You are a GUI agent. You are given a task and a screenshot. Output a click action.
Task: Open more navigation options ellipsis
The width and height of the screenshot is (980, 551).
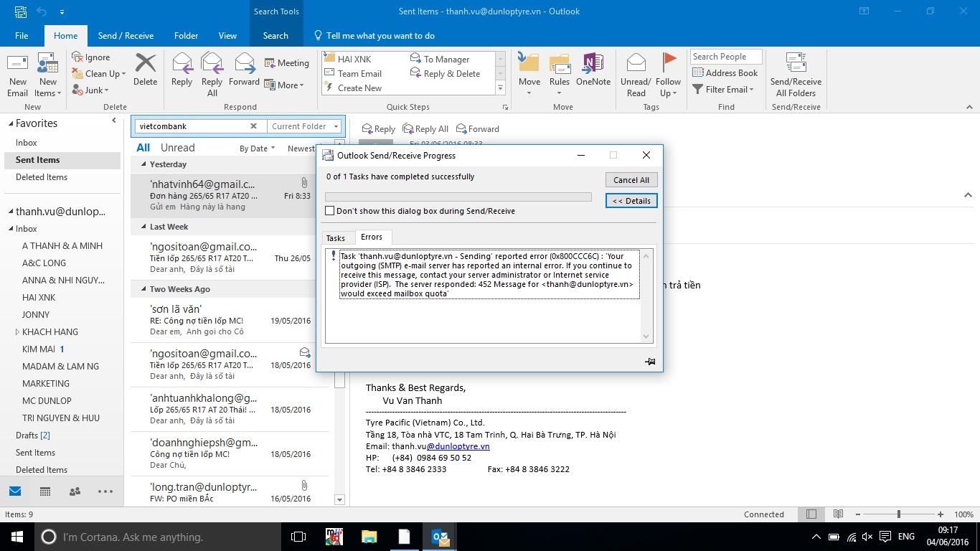click(105, 491)
